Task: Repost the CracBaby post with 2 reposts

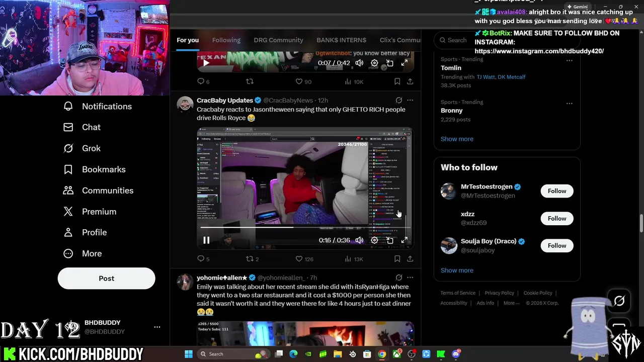Action: (x=252, y=259)
